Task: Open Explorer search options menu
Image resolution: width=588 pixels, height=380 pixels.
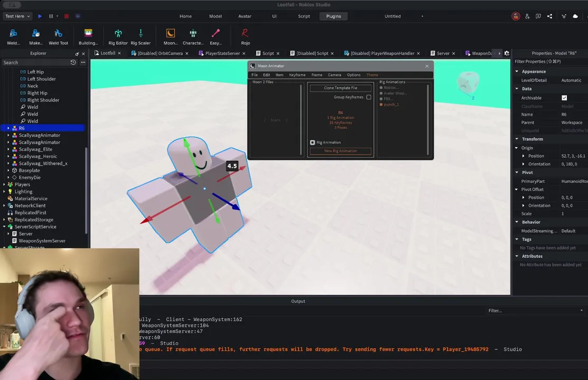Action: 83,62
